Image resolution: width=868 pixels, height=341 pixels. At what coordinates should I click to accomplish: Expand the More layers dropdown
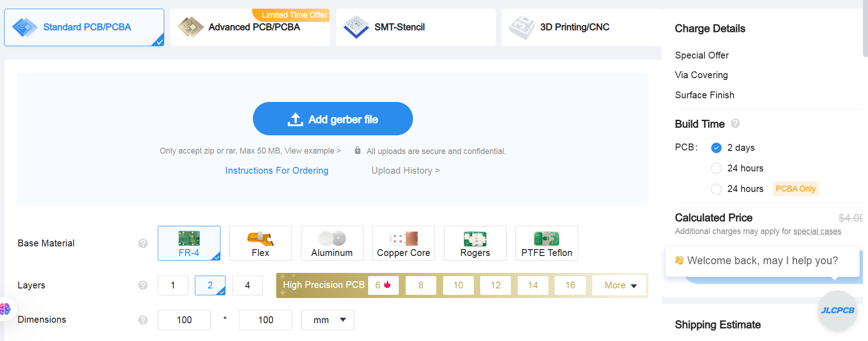[x=620, y=285]
